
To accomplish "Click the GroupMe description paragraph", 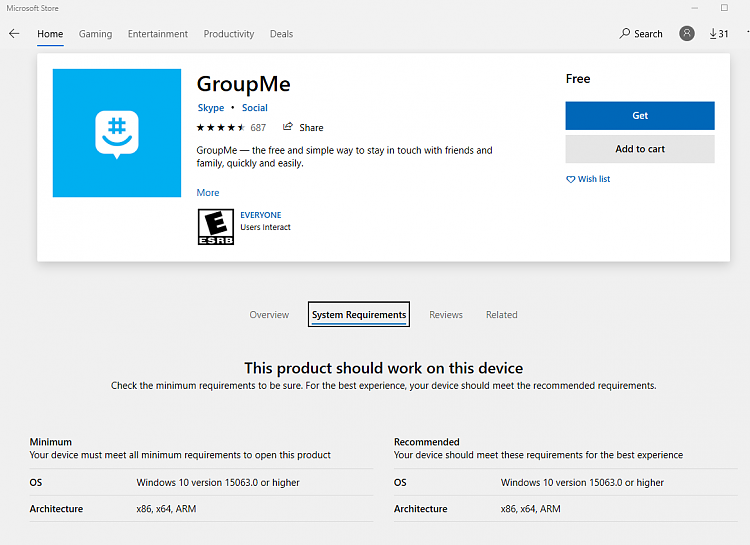I will [344, 156].
